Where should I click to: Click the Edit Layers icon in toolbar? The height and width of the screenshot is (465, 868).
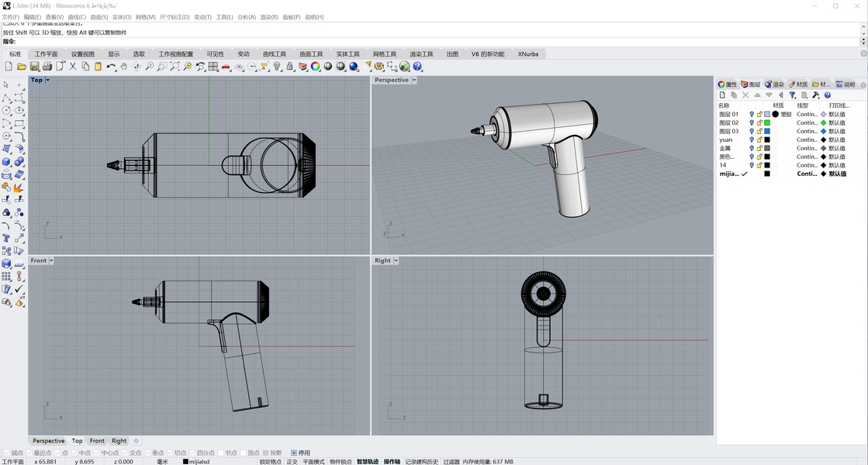[303, 67]
